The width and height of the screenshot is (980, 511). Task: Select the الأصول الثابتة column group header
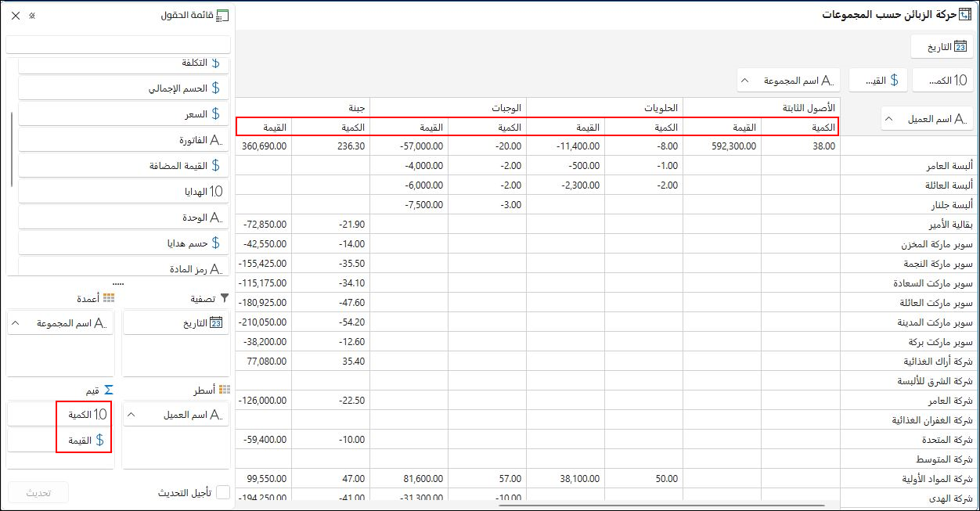[761, 107]
